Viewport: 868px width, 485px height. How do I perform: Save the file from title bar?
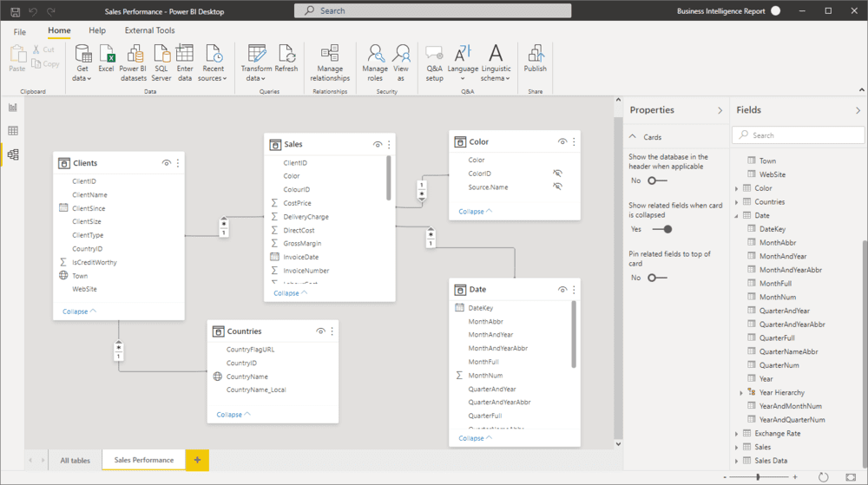pyautogui.click(x=15, y=11)
